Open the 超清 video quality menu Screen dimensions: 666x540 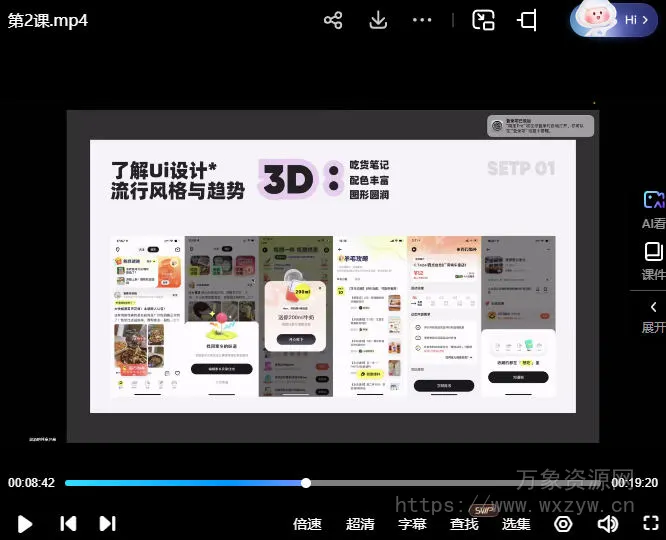[x=360, y=523]
